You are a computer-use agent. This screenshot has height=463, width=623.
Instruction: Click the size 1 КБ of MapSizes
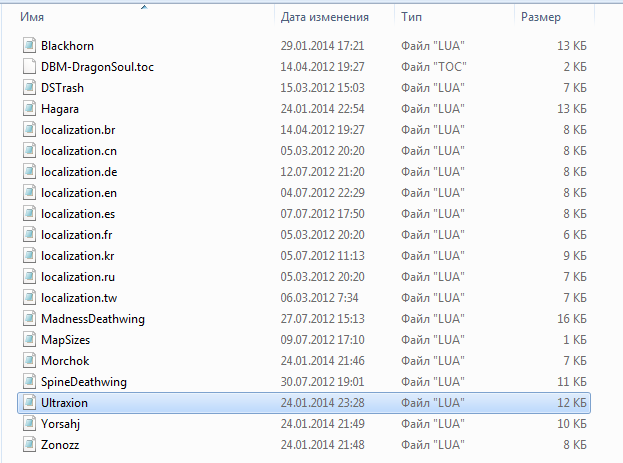click(575, 339)
